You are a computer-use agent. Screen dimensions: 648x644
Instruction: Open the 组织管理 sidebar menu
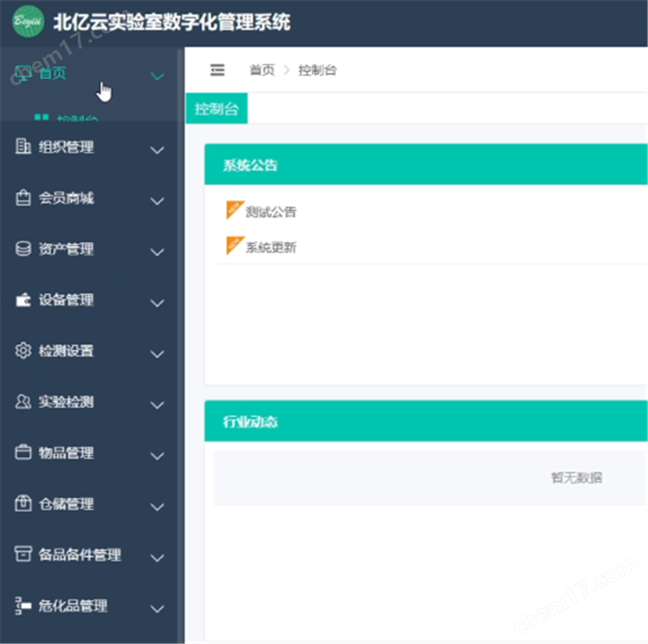pyautogui.click(x=88, y=147)
